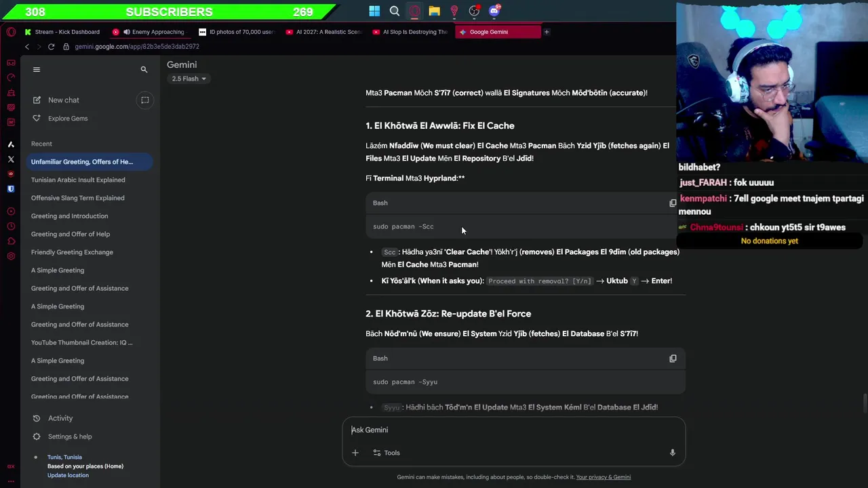Click the 'Tunis, Tunisia' location text
Image resolution: width=868 pixels, height=488 pixels.
(x=64, y=457)
